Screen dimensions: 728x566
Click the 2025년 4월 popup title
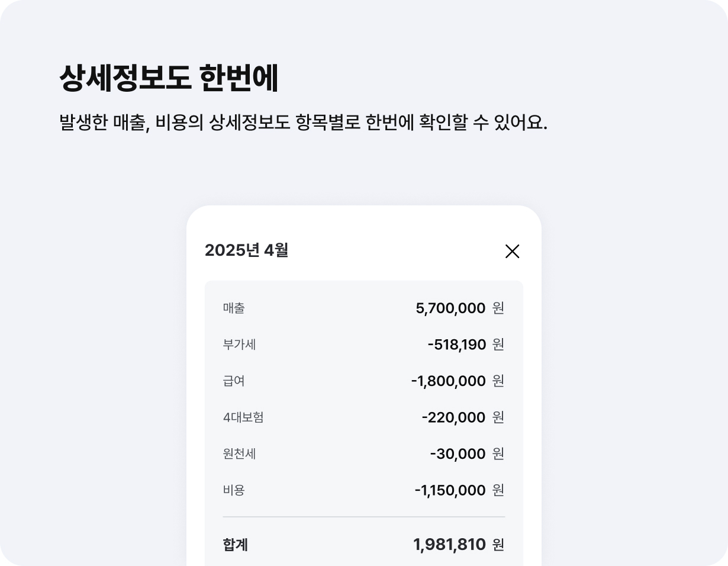pyautogui.click(x=246, y=250)
